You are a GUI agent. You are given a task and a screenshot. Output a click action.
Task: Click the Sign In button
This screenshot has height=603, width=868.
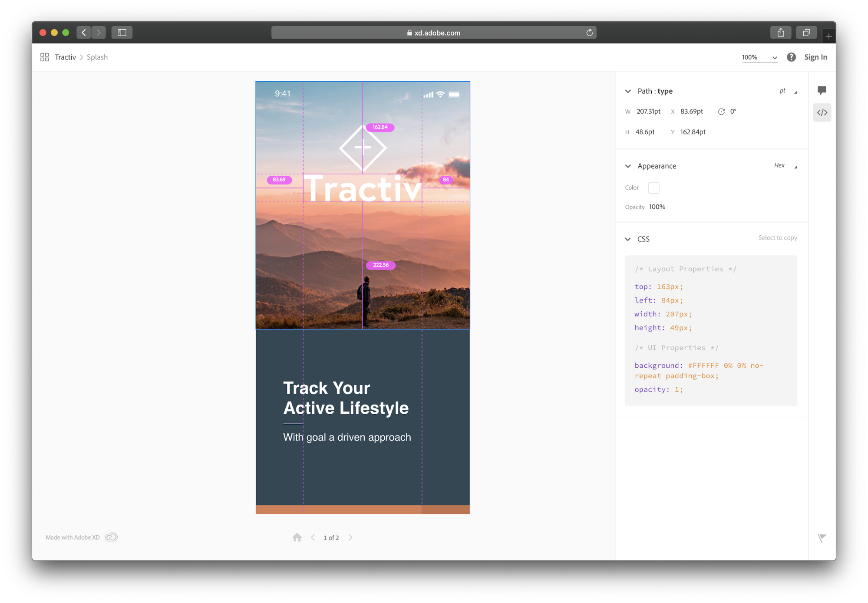(815, 57)
